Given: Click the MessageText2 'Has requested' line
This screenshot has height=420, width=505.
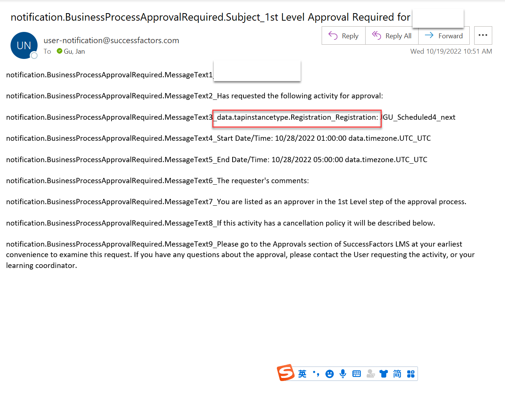Looking at the screenshot, I should 195,96.
